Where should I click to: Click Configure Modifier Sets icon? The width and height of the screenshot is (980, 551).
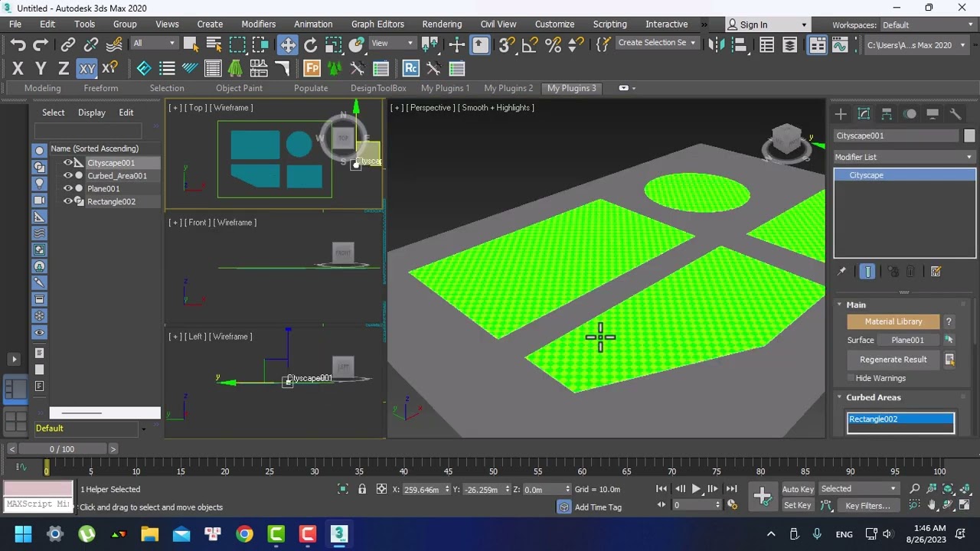point(936,272)
